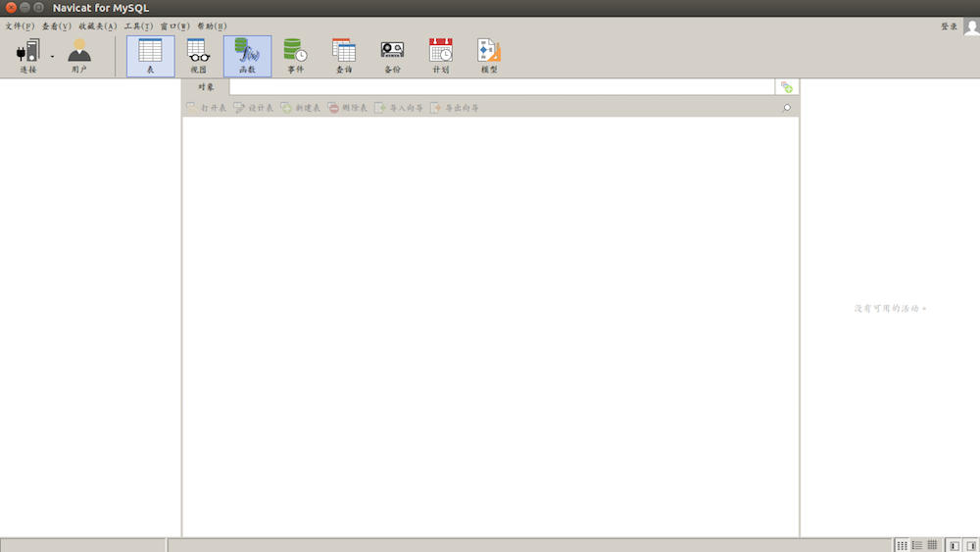Screen dimensions: 980x552
Task: Click the 新建表 (New Table) button
Action: [301, 108]
